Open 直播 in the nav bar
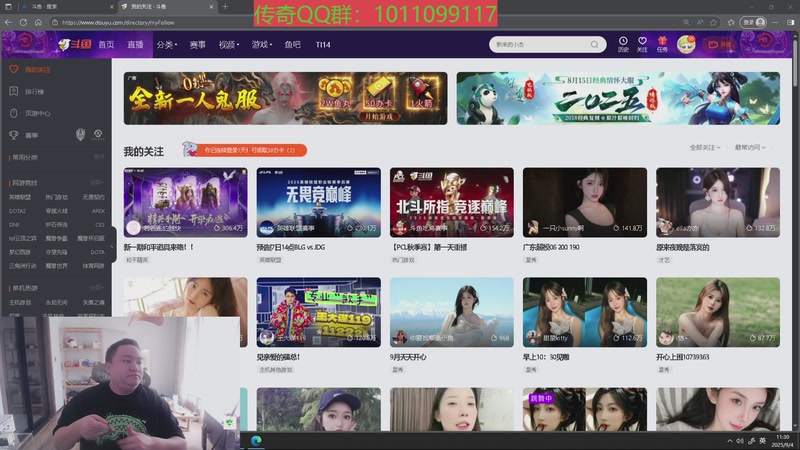The image size is (800, 450). click(x=135, y=45)
